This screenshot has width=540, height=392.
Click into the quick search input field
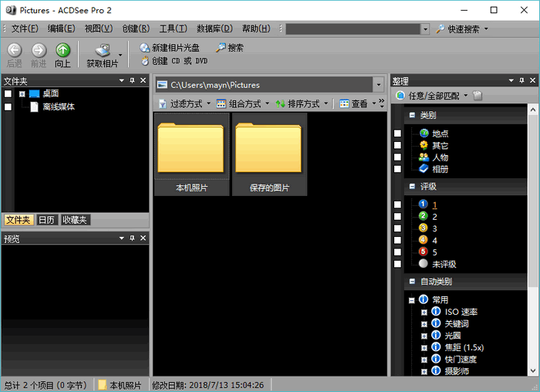[353, 29]
